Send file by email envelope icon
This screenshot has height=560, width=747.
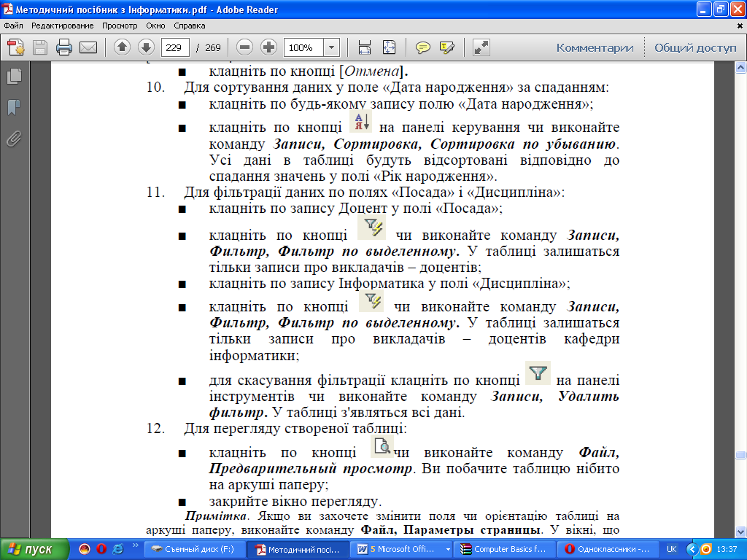(88, 47)
